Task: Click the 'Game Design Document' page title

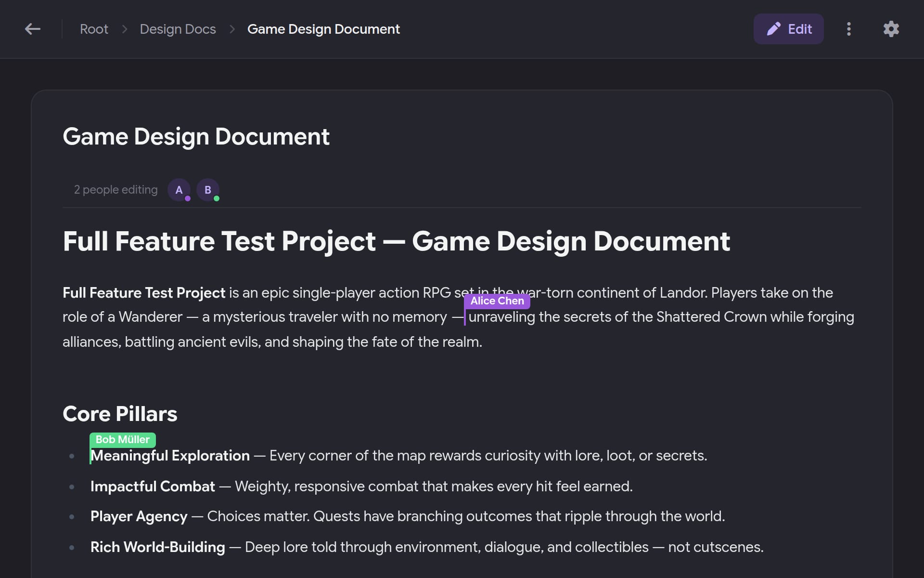Action: [x=196, y=136]
